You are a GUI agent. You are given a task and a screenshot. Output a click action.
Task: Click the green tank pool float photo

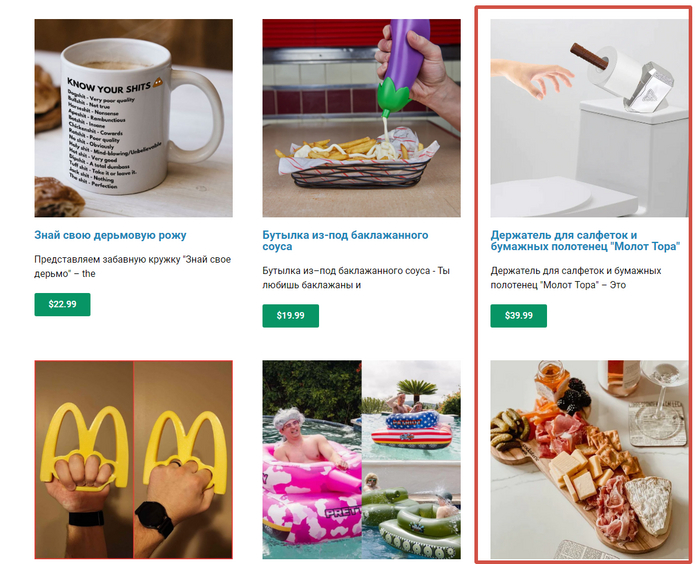point(411,510)
